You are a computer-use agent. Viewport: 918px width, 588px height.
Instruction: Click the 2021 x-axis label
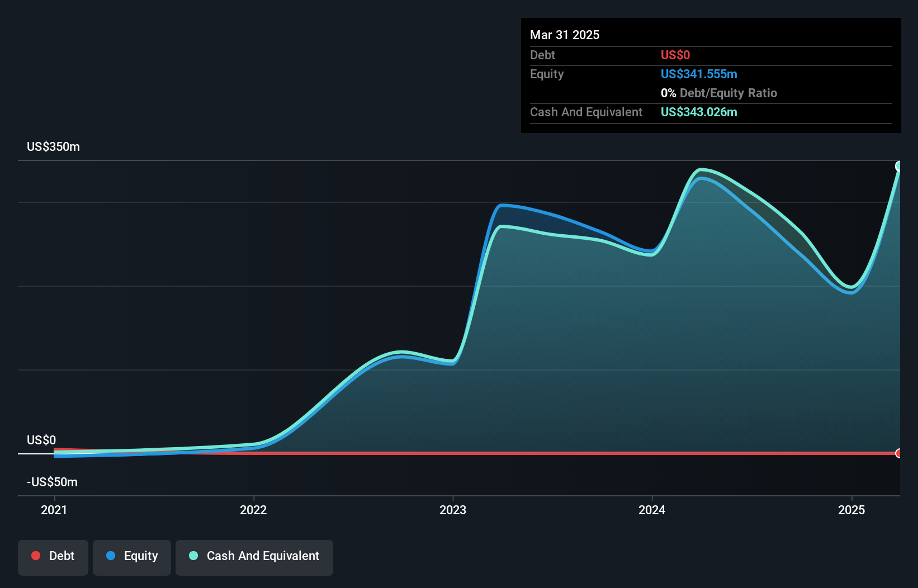click(54, 510)
